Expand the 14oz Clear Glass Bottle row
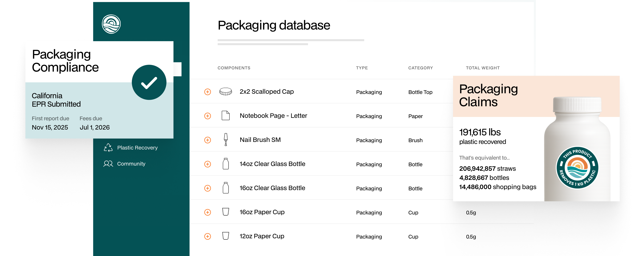The image size is (644, 256). 208,164
